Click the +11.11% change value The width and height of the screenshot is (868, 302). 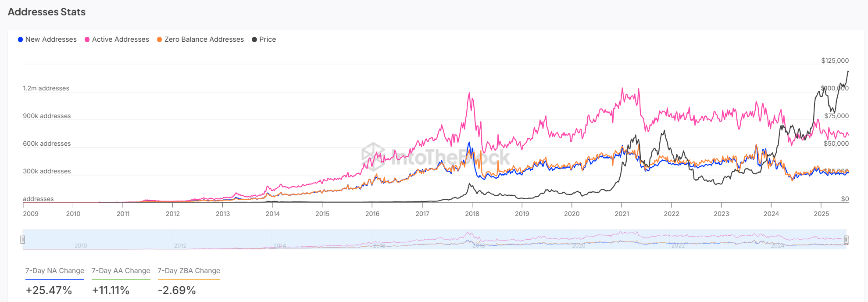pyautogui.click(x=111, y=290)
